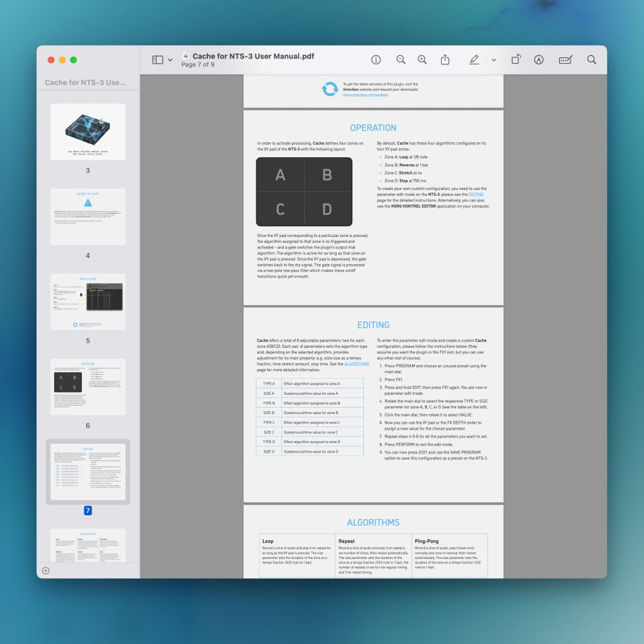Viewport: 644px width, 644px height.
Task: Select the page 4 thumbnail
Action: click(x=88, y=217)
